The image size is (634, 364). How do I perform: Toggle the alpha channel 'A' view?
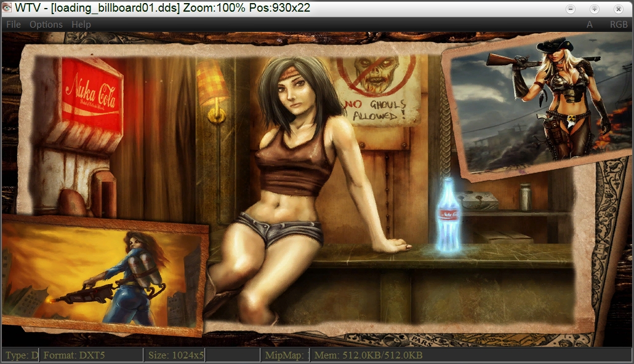coord(590,25)
